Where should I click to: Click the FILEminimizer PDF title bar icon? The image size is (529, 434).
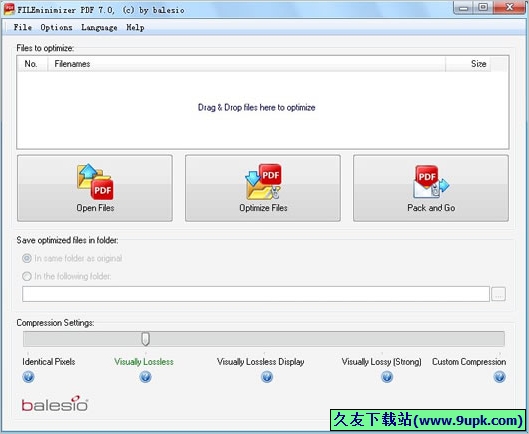(x=9, y=9)
